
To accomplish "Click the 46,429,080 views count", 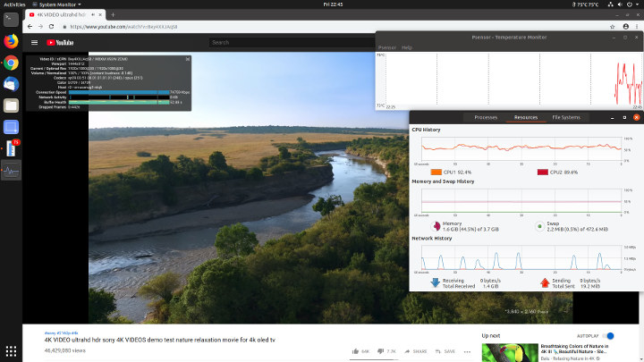I will (65, 350).
